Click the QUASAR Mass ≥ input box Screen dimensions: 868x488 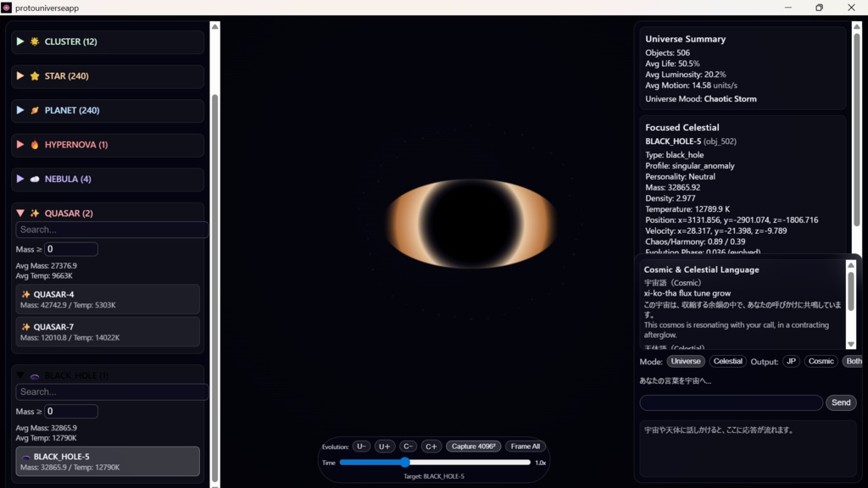[x=71, y=249]
